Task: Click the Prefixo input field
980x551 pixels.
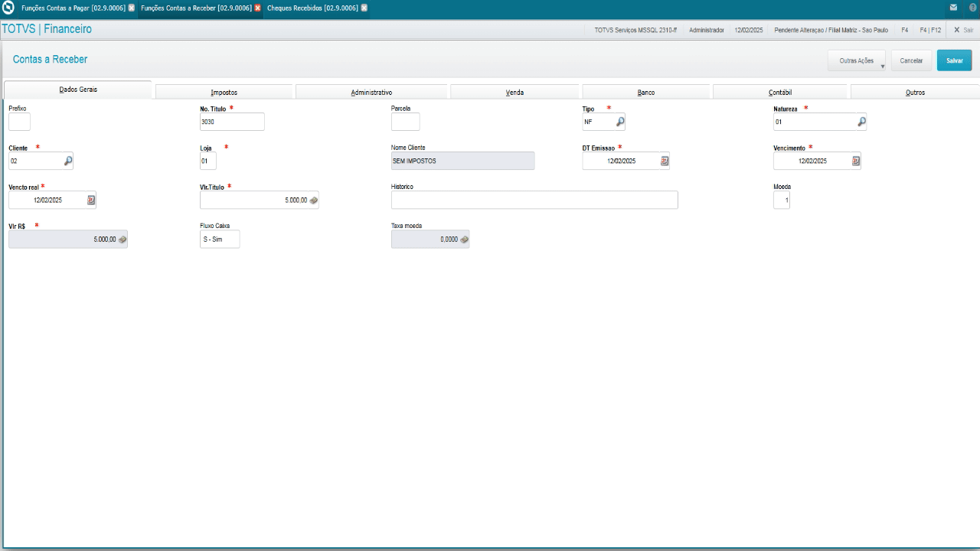Action: [x=19, y=121]
